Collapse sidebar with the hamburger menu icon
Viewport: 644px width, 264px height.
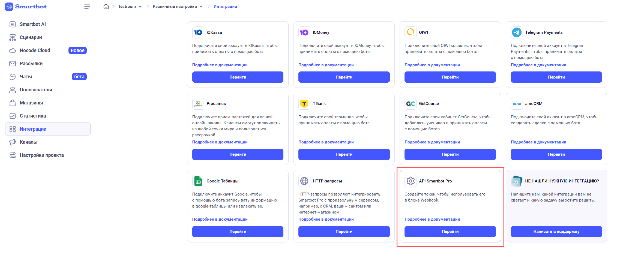[87, 7]
